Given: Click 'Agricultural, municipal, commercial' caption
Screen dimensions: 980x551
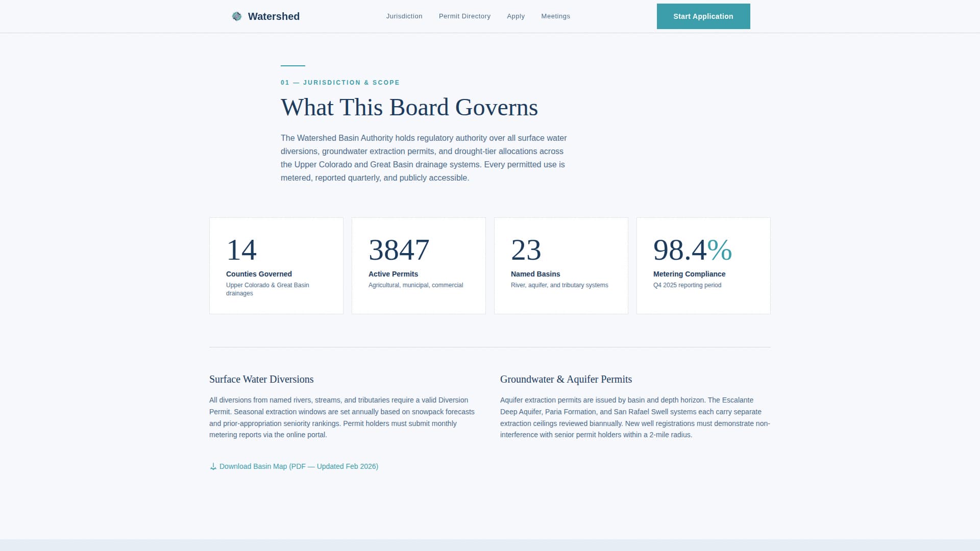Looking at the screenshot, I should click(415, 285).
